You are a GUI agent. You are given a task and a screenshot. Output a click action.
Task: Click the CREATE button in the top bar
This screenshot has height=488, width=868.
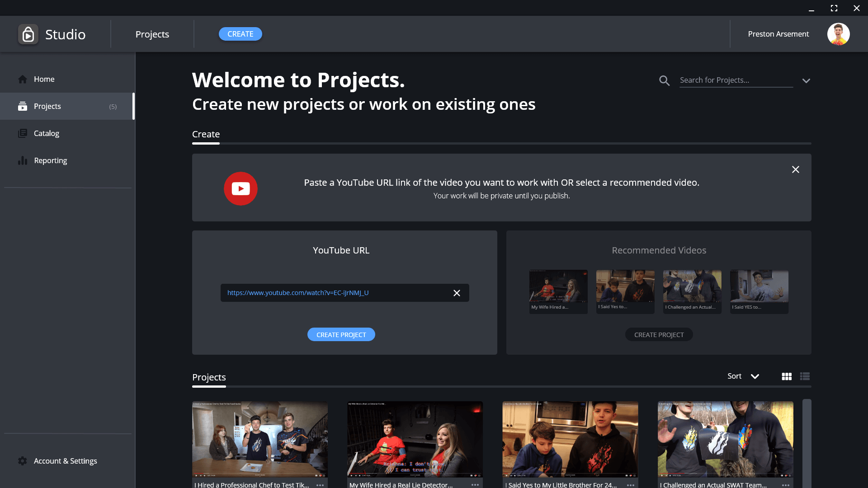pos(240,34)
